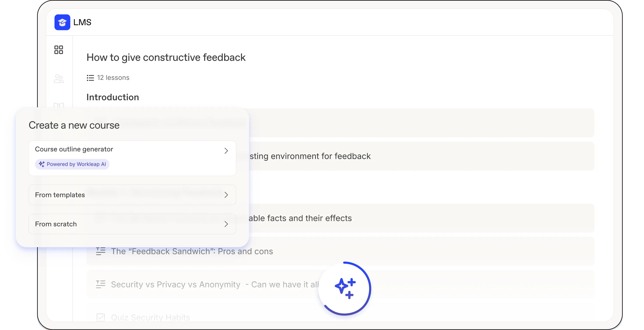Choose From scratch option
This screenshot has height=330, width=644.
click(132, 224)
